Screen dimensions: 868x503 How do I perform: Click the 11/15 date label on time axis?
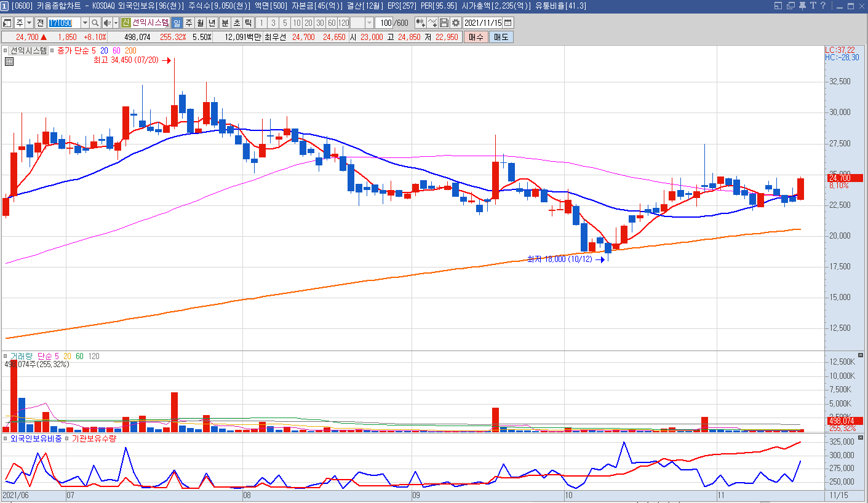pyautogui.click(x=837, y=494)
